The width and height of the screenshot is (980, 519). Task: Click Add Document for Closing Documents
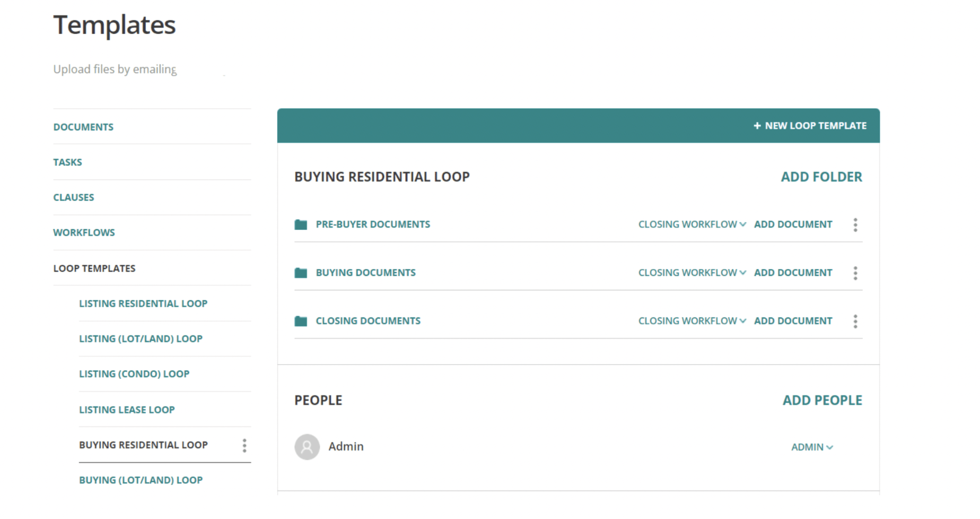point(793,321)
